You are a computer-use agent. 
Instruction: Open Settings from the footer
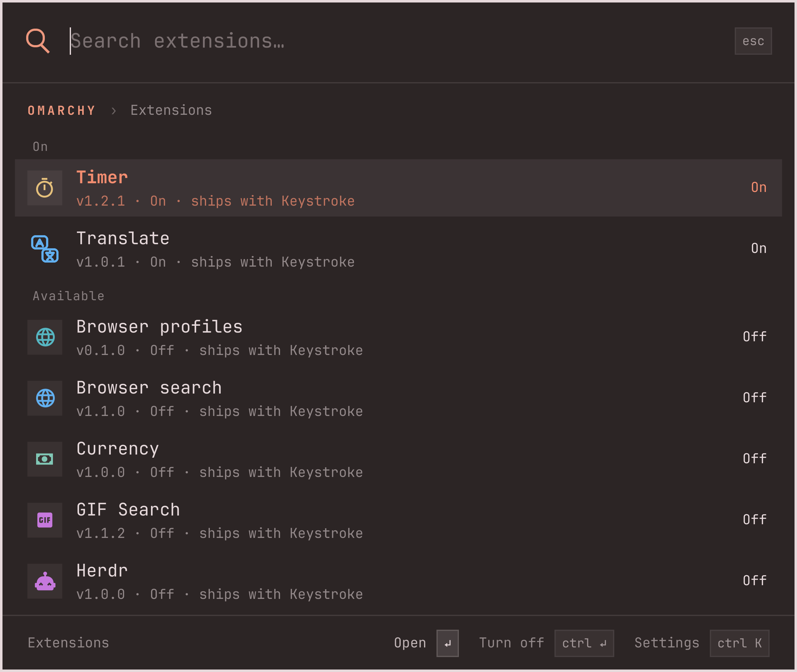pos(667,643)
